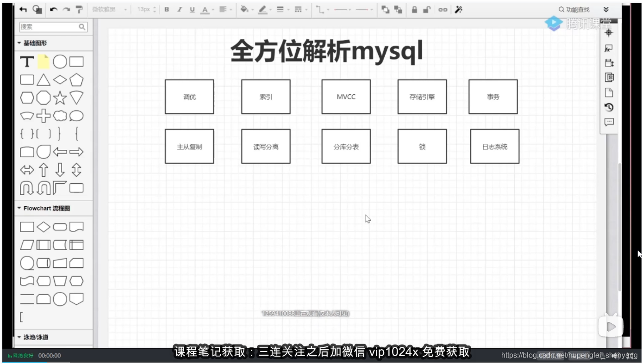Click the edit style magic wand icon
The image size is (642, 364).
(x=458, y=9)
